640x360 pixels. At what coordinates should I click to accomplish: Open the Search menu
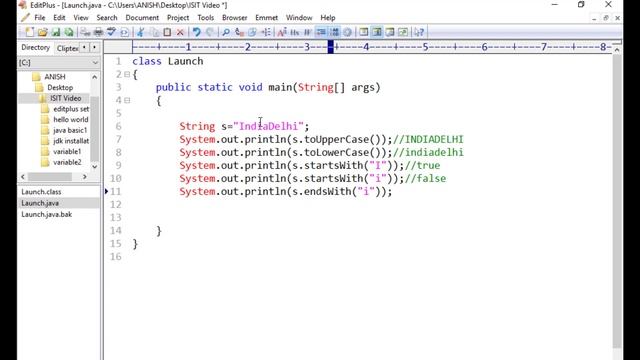point(107,18)
